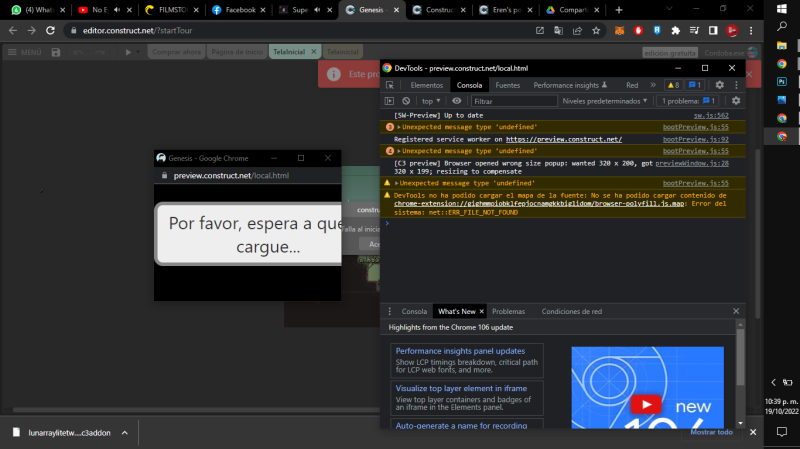Select Problemas tab in drawer
Viewport: 800px width, 449px height.
coord(508,311)
